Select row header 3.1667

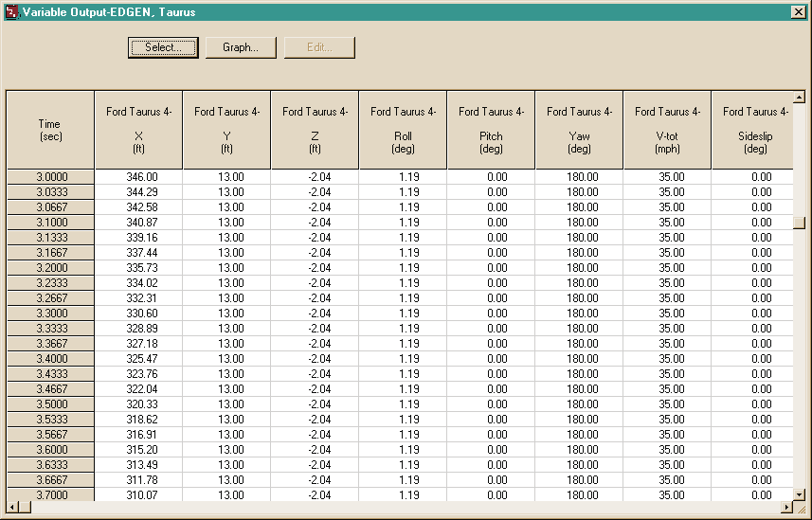(x=50, y=253)
